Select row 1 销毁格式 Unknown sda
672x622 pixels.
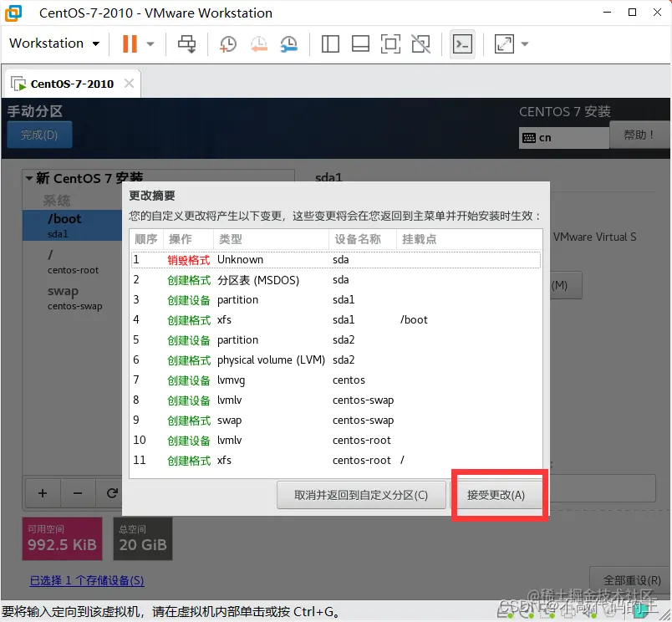pos(335,260)
